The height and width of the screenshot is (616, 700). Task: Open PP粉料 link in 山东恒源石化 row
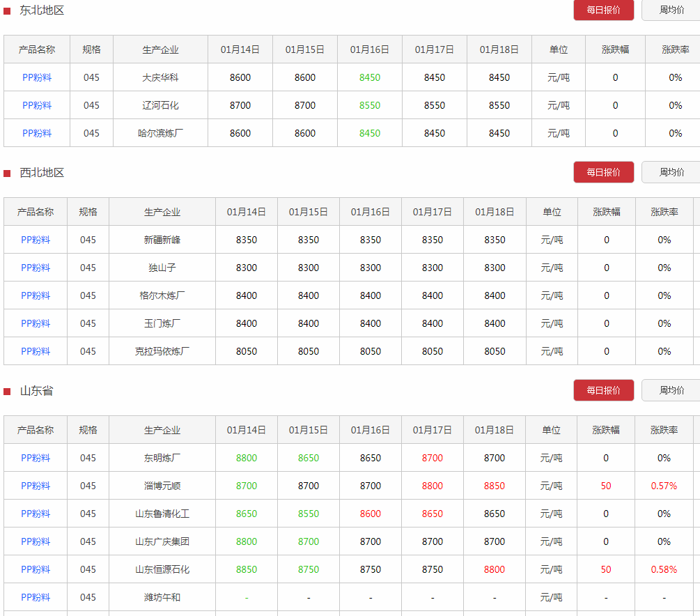click(36, 569)
